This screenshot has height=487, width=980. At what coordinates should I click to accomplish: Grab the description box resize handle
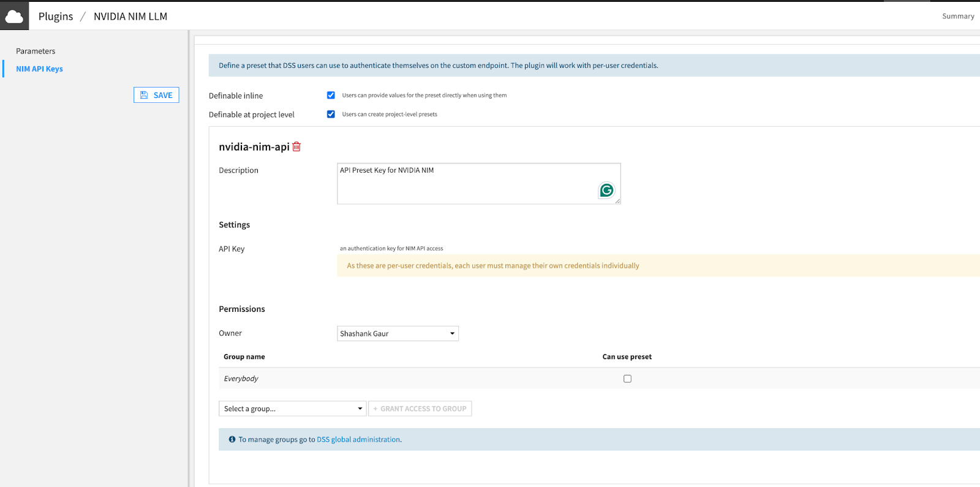point(617,201)
